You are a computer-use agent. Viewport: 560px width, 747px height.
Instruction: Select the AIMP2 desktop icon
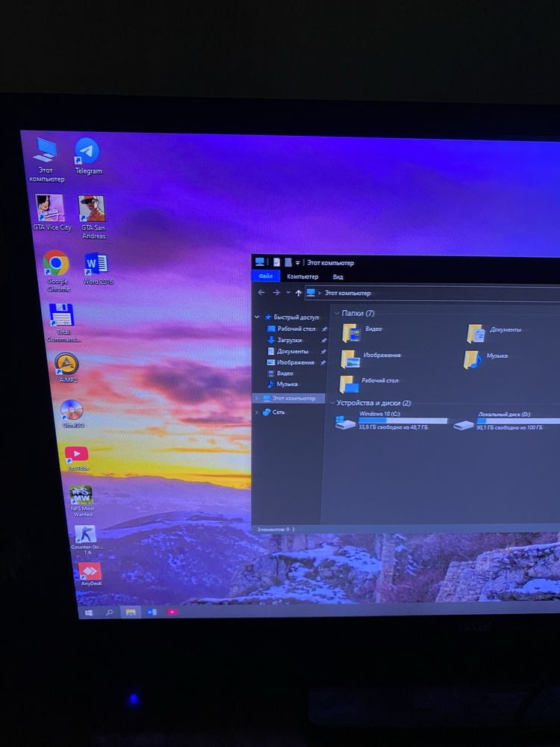(67, 368)
